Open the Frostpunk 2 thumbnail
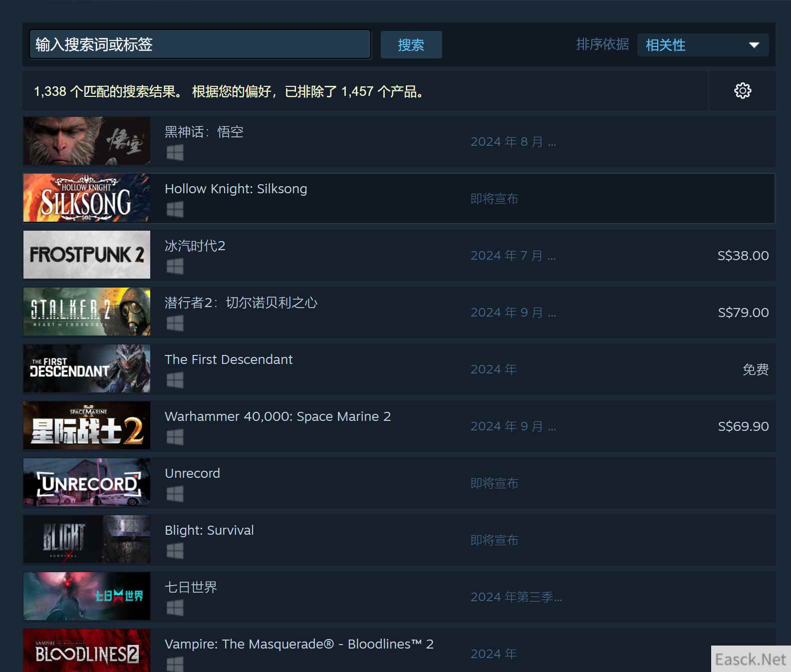The image size is (791, 672). [x=87, y=255]
